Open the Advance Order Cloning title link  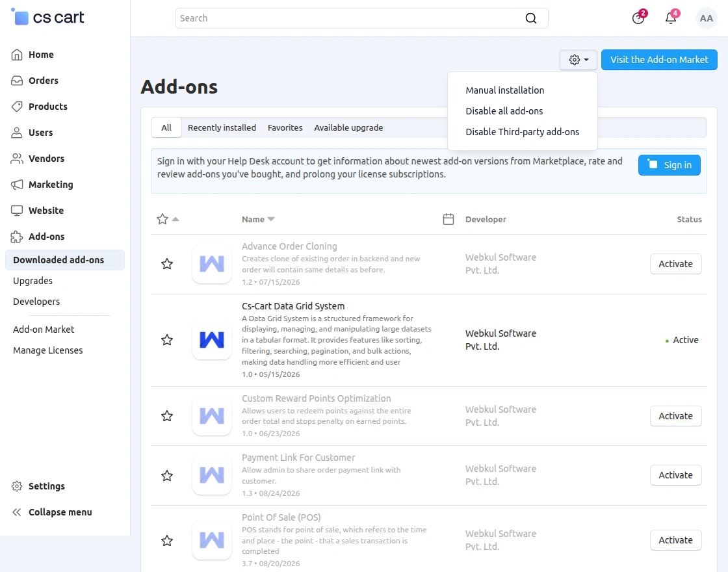289,246
